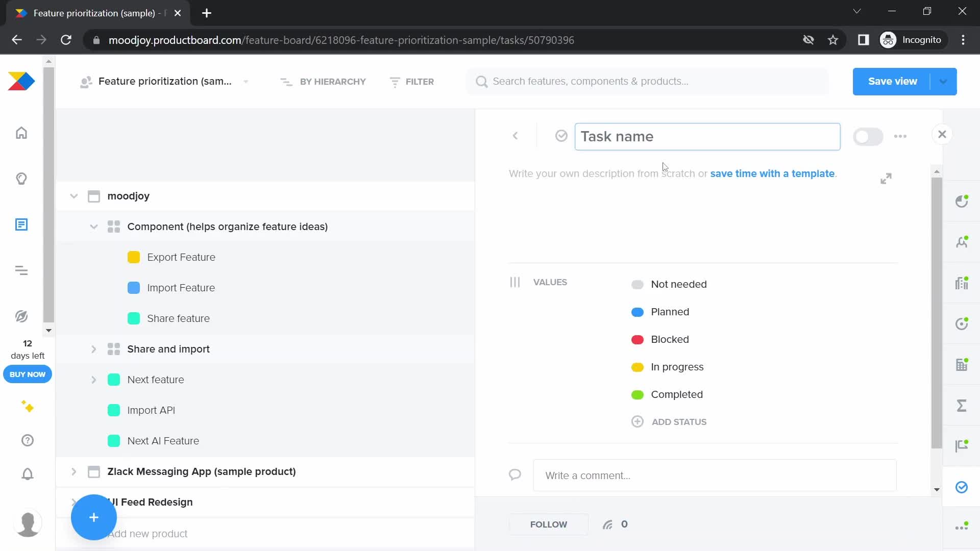Open the target objectives icon in right rail

click(962, 323)
